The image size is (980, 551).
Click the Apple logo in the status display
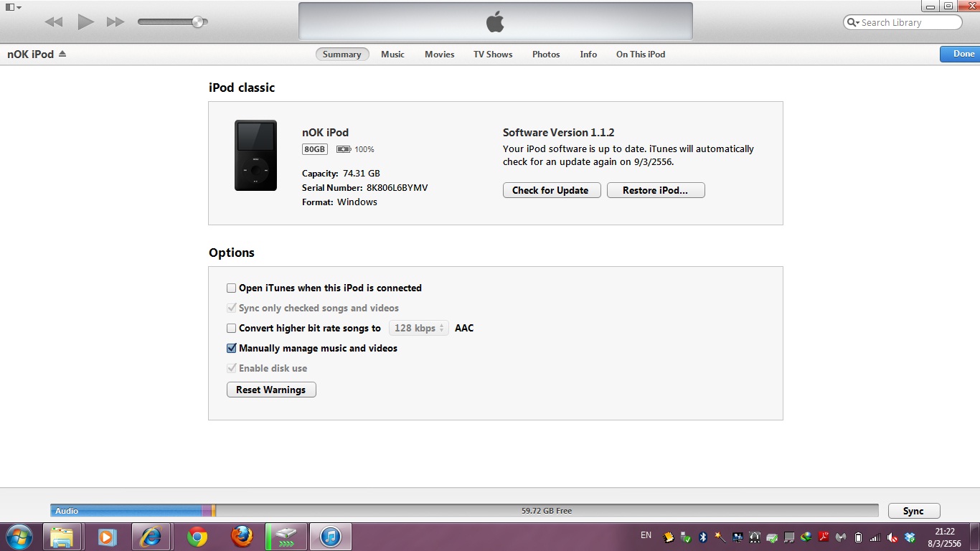pyautogui.click(x=495, y=22)
